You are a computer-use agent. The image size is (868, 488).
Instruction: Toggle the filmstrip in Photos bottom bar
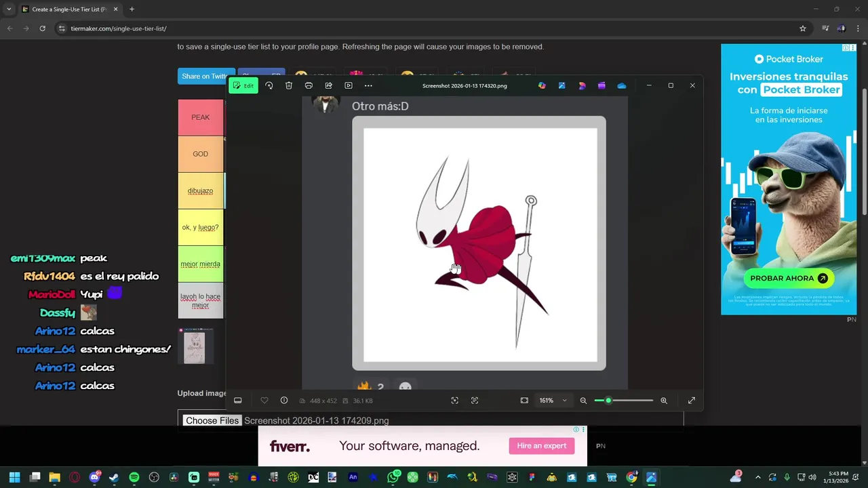(238, 401)
